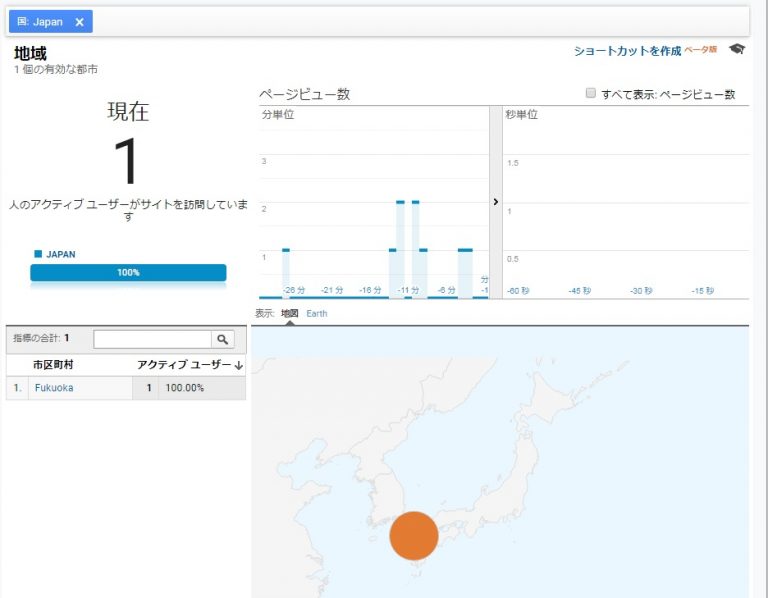Sort by active users descending arrow
Viewport: 768px width, 598px height.
click(239, 365)
